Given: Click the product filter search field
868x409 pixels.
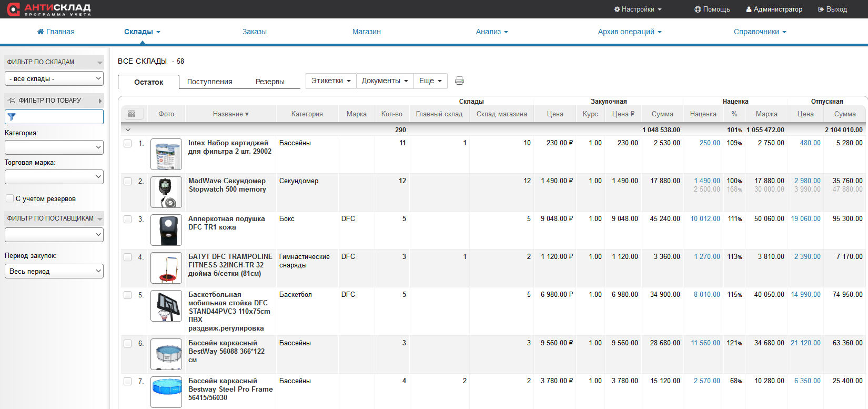Looking at the screenshot, I should pyautogui.click(x=54, y=117).
